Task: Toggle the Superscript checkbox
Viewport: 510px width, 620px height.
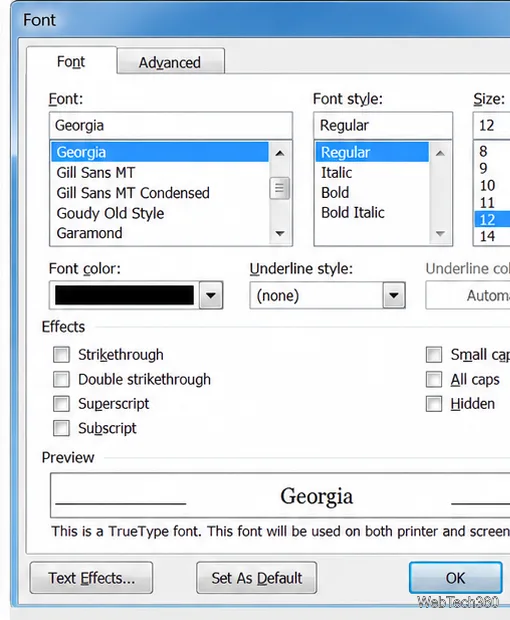Action: click(61, 404)
